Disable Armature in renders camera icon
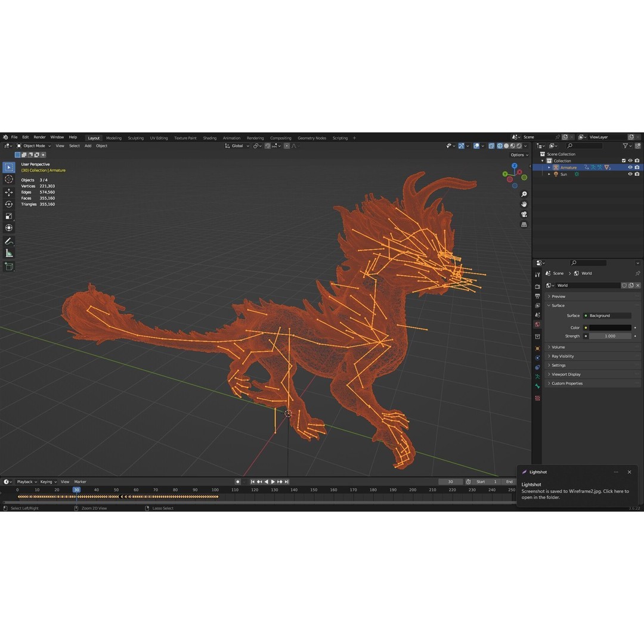644x644 pixels. [x=637, y=168]
